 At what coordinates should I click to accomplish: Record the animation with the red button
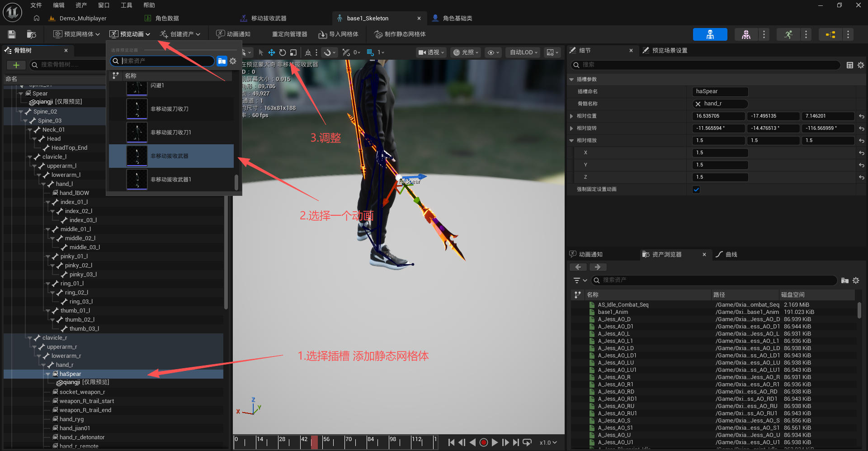[483, 442]
